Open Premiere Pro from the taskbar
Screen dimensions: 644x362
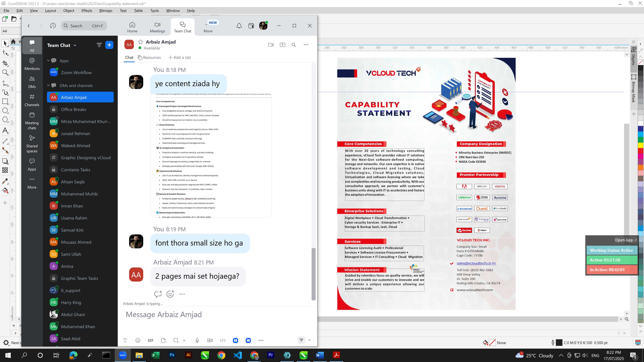(271, 355)
